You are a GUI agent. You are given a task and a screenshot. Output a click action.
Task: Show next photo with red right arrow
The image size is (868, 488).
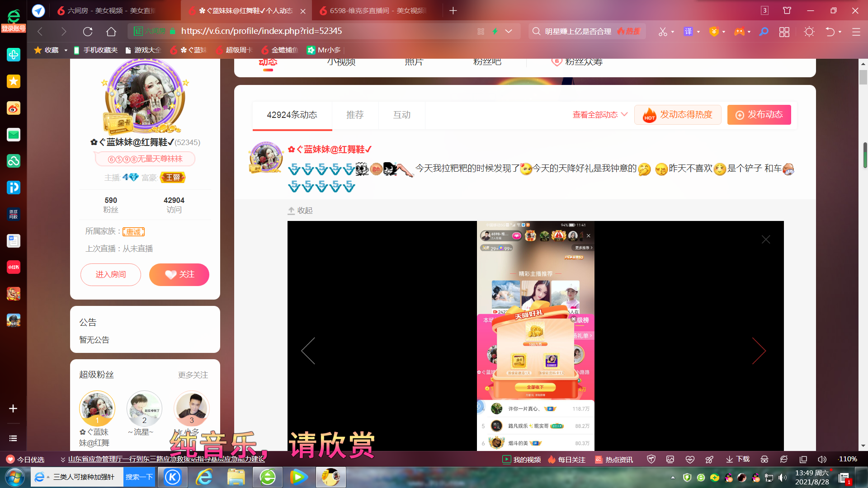click(x=759, y=351)
